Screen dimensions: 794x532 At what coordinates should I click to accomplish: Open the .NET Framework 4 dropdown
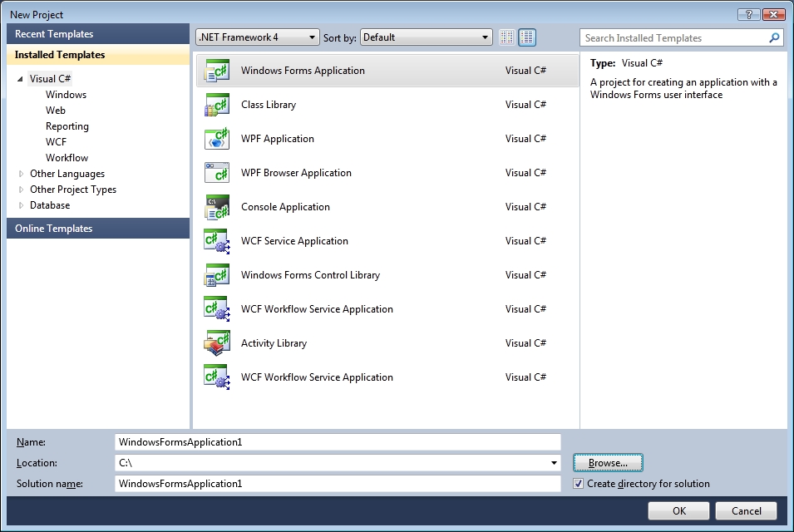click(x=257, y=37)
